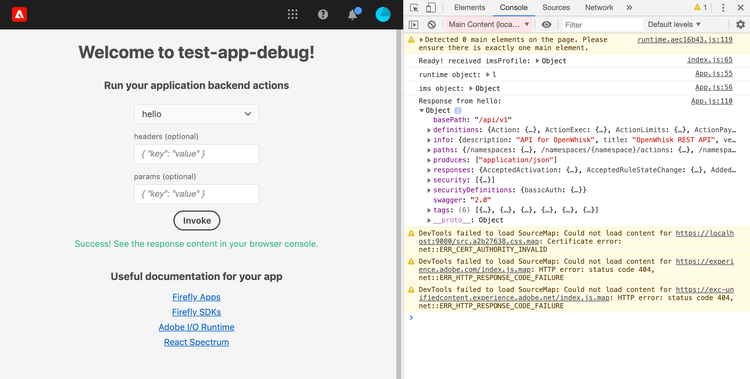Click the Adobe logo icon
750x379 pixels.
tap(19, 14)
